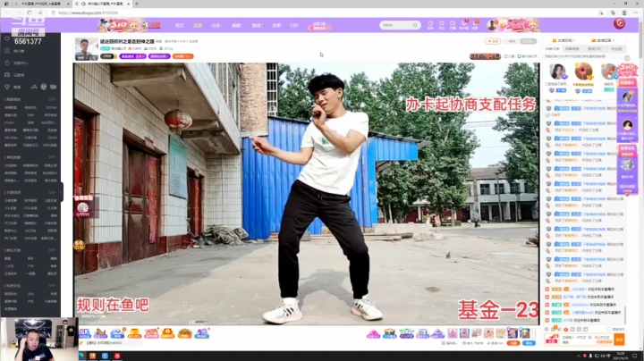Open a new browser tab with plus
This screenshot has height=361, width=644.
(137, 4)
